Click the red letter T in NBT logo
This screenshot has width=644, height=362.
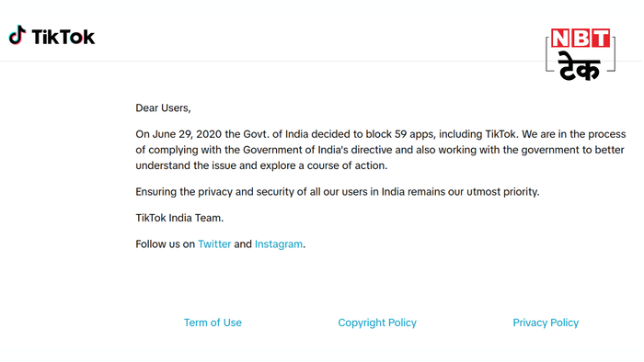point(600,38)
